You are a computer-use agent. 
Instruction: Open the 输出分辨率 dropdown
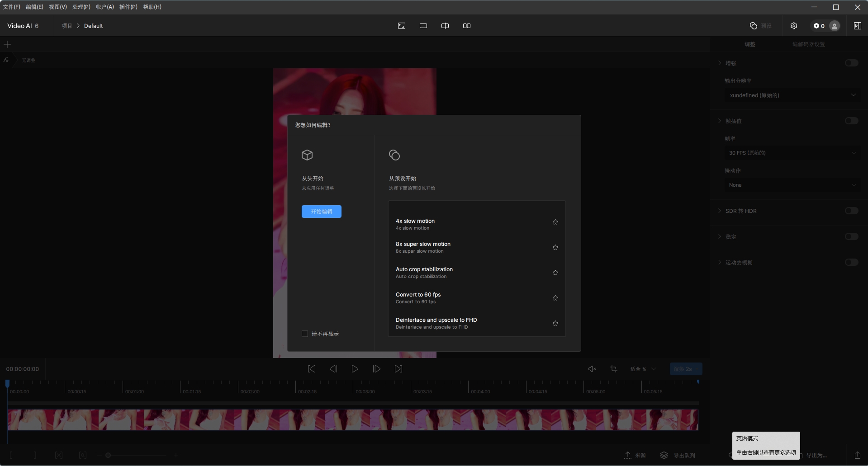tap(792, 95)
